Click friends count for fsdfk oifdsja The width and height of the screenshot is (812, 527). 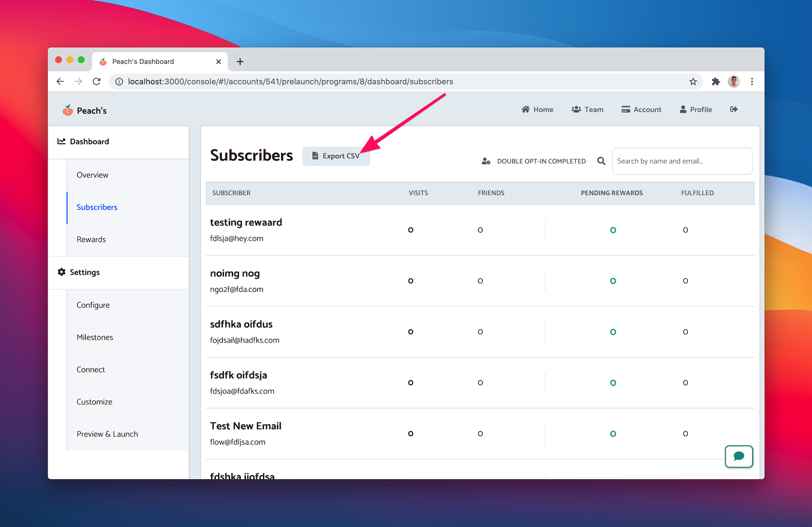[480, 383]
